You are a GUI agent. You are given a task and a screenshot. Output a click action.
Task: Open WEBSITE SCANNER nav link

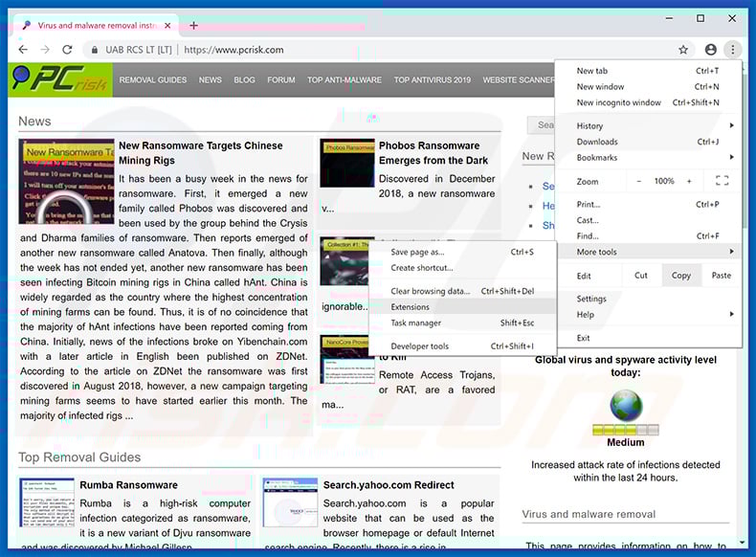click(x=519, y=80)
